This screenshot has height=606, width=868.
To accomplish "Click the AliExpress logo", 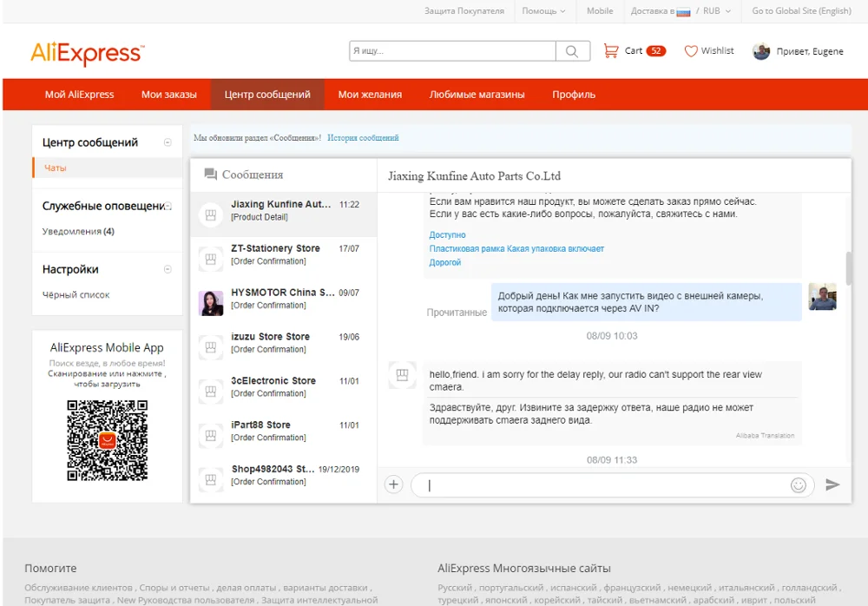I will pos(88,53).
